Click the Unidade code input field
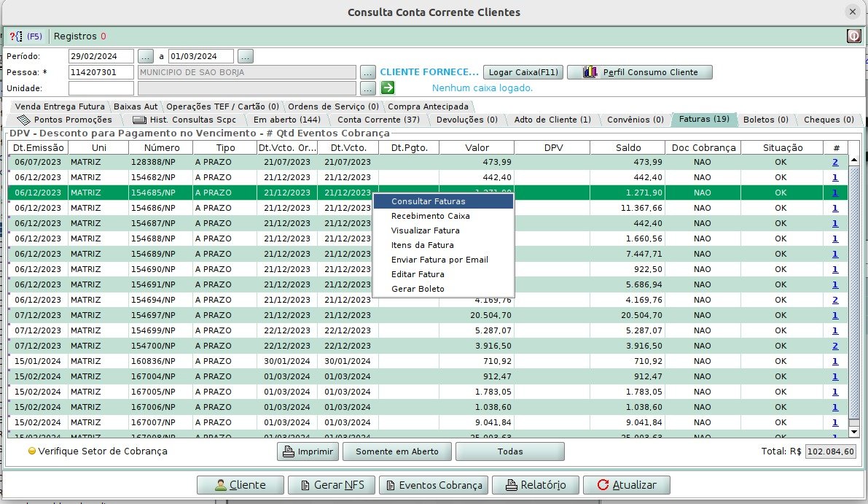This screenshot has height=504, width=868. click(101, 88)
